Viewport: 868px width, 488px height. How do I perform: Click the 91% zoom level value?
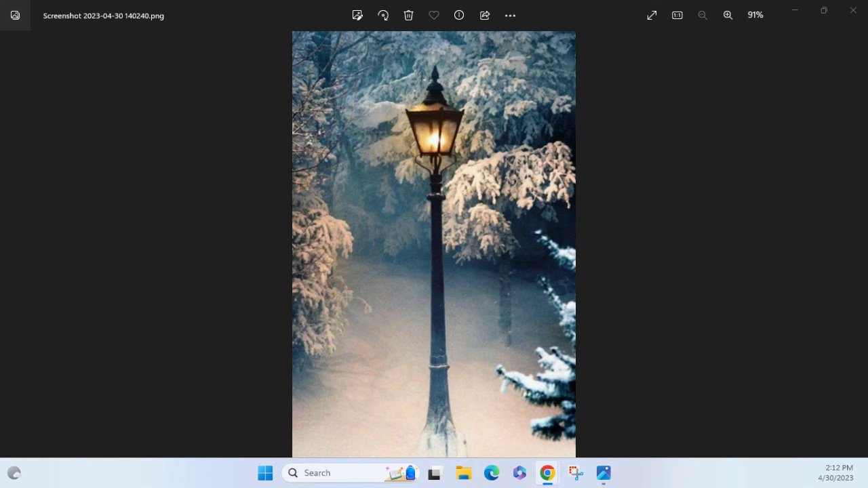click(755, 15)
